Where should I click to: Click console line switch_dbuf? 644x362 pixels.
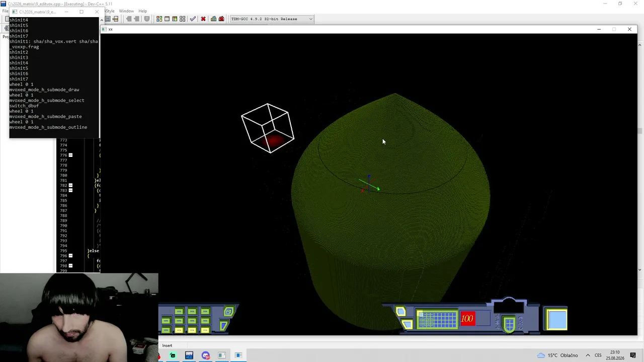click(x=24, y=106)
